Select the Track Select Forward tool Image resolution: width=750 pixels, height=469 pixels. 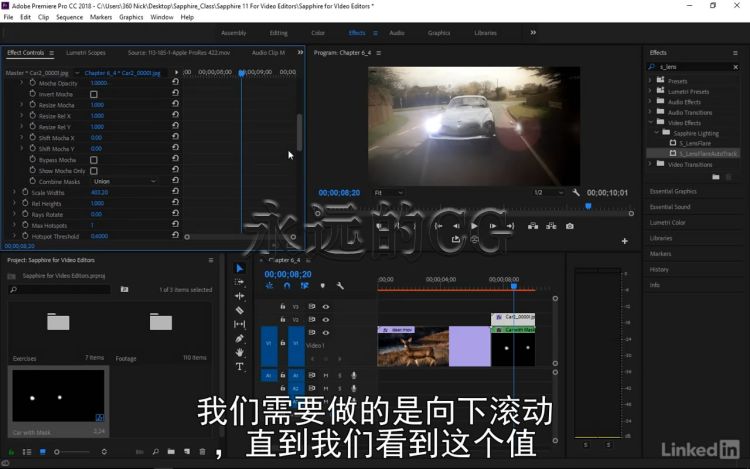(x=240, y=282)
